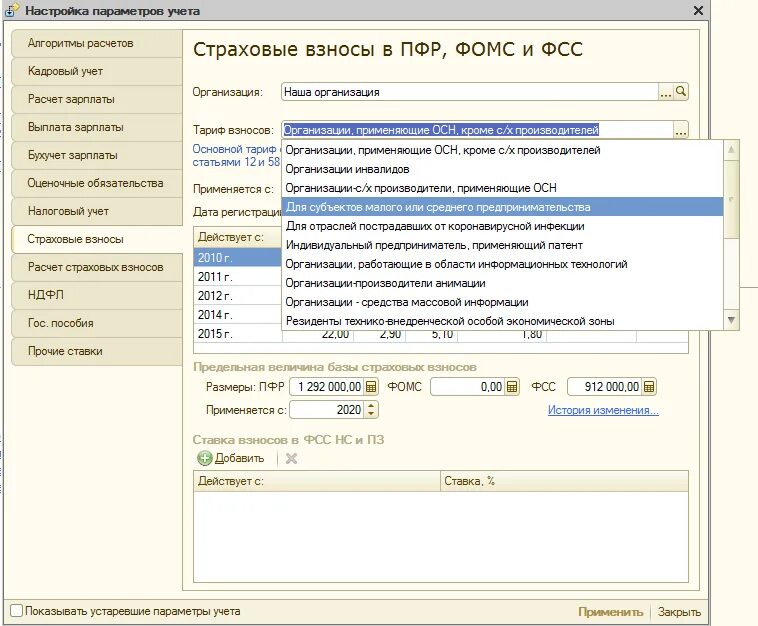
Task: Open calculator icon for ФОМС size
Action: pyautogui.click(x=512, y=387)
